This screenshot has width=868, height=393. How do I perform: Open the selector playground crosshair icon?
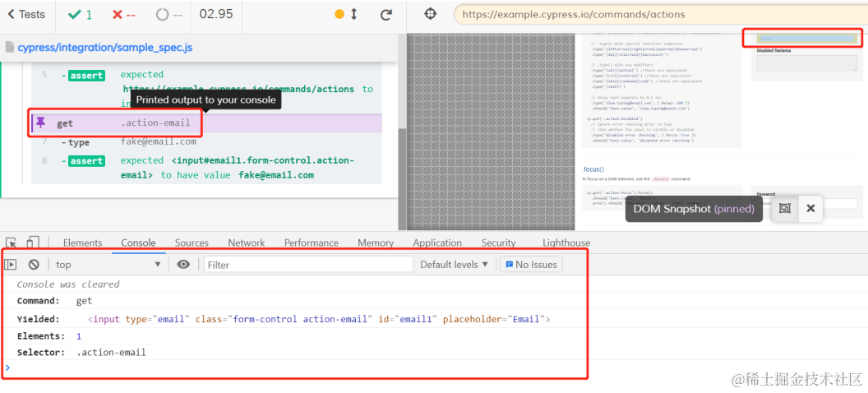(x=430, y=14)
